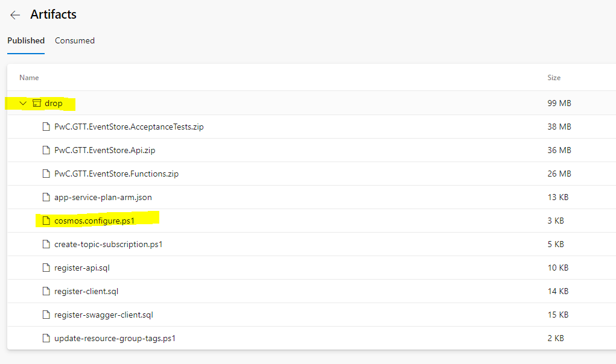Click the back arrow above Artifacts

14,14
